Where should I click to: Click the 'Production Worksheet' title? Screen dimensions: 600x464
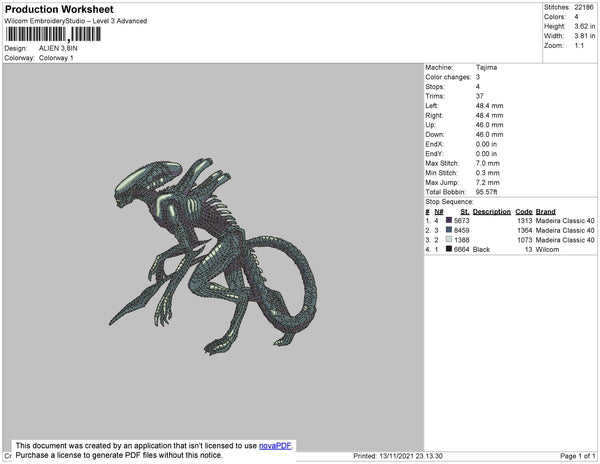pyautogui.click(x=59, y=10)
